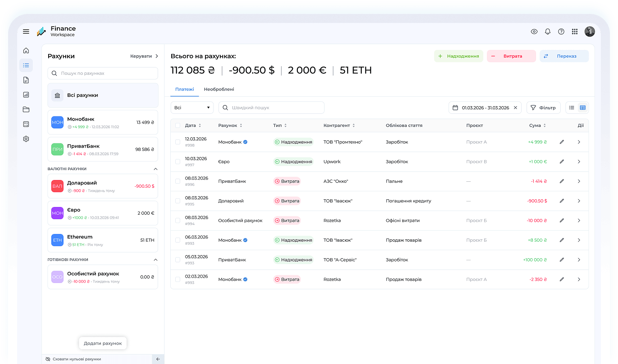Open the apps grid icon
The width and height of the screenshot is (618, 364).
pos(575,31)
